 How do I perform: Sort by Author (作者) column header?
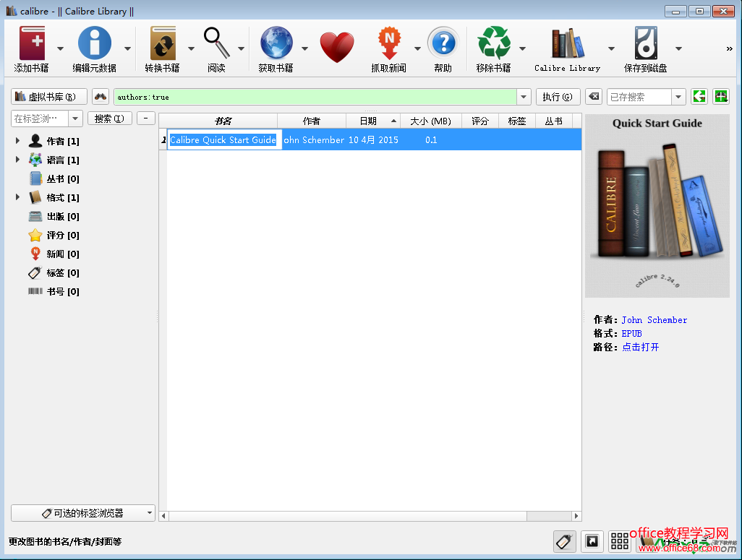pos(312,121)
